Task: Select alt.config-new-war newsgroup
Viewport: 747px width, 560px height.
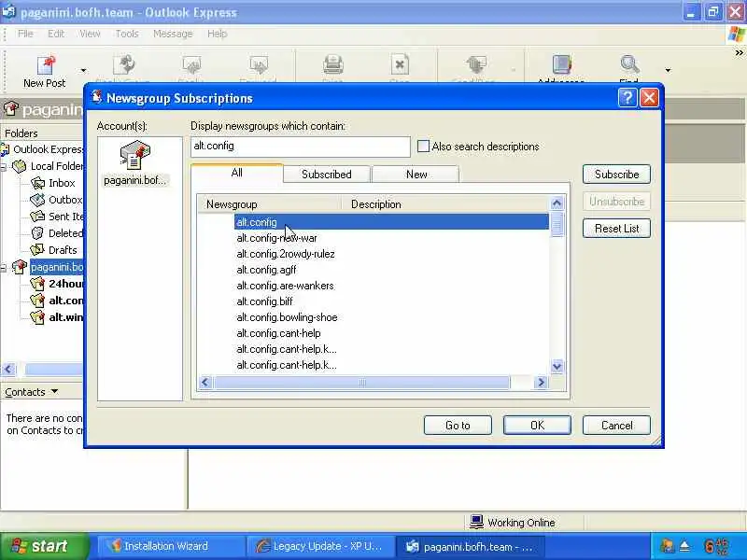Action: click(x=276, y=238)
